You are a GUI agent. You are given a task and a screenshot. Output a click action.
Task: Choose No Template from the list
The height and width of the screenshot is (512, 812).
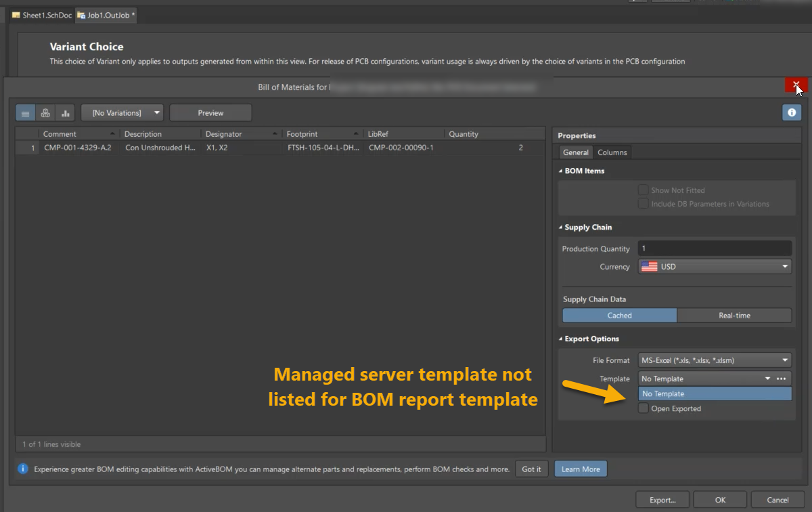(x=715, y=393)
